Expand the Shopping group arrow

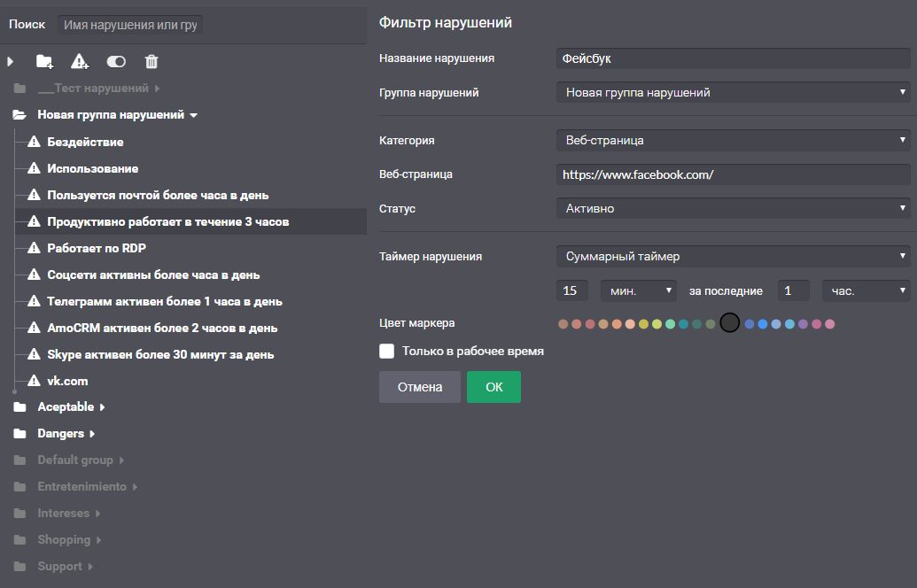[99, 540]
